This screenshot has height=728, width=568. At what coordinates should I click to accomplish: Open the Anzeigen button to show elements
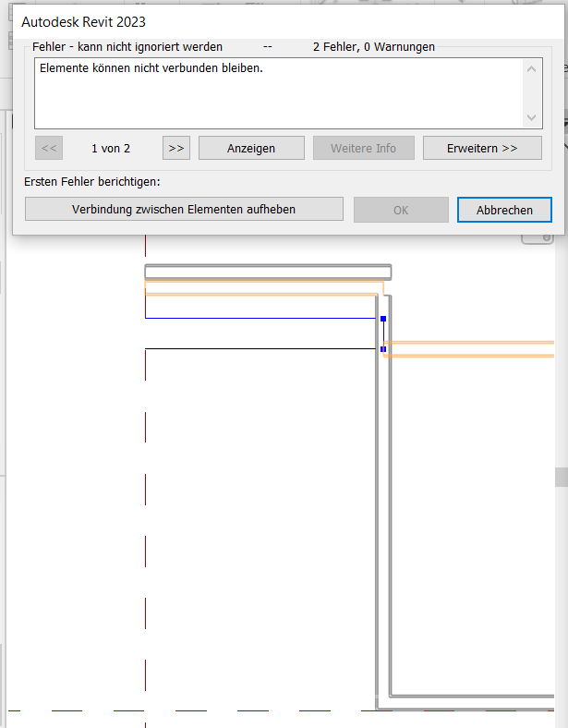pos(251,148)
